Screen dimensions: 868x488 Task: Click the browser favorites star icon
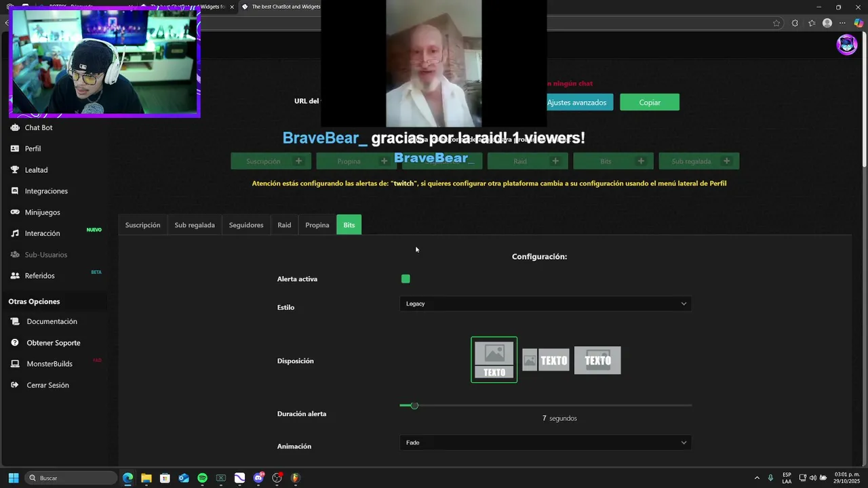[776, 23]
